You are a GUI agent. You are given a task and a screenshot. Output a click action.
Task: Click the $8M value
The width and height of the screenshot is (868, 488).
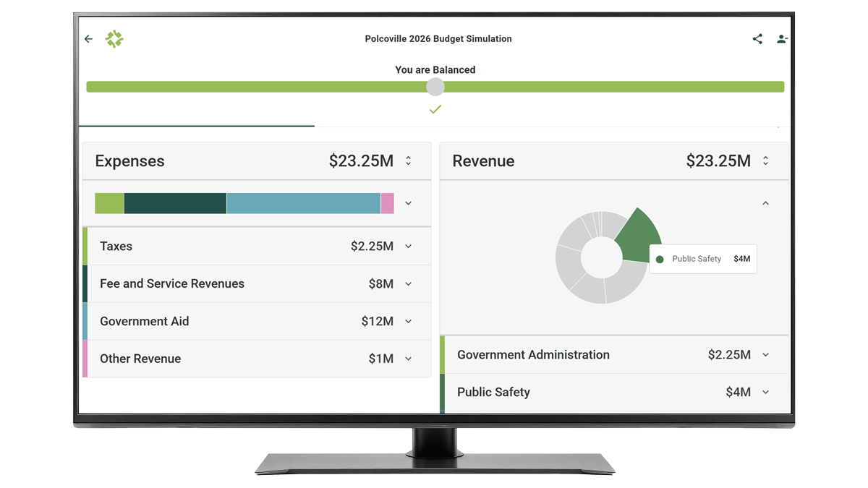[381, 284]
